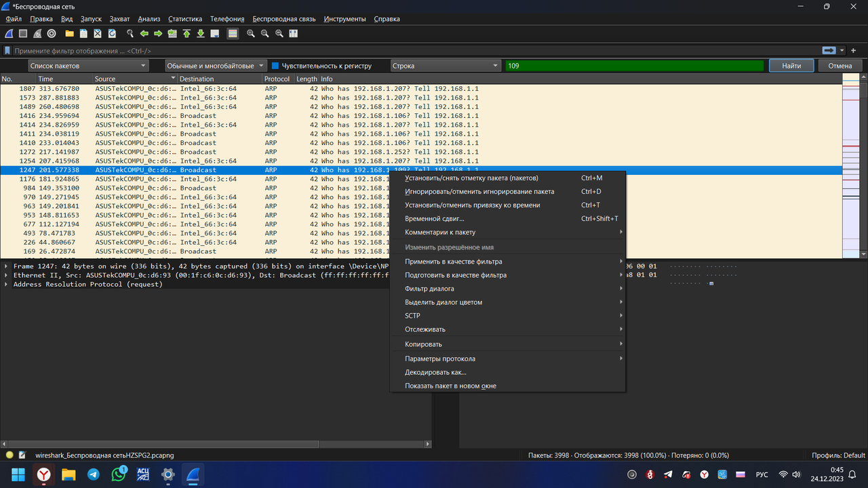Viewport: 868px width, 488px height.
Task: Start a new packet capture with the shark fin icon
Action: [9, 33]
